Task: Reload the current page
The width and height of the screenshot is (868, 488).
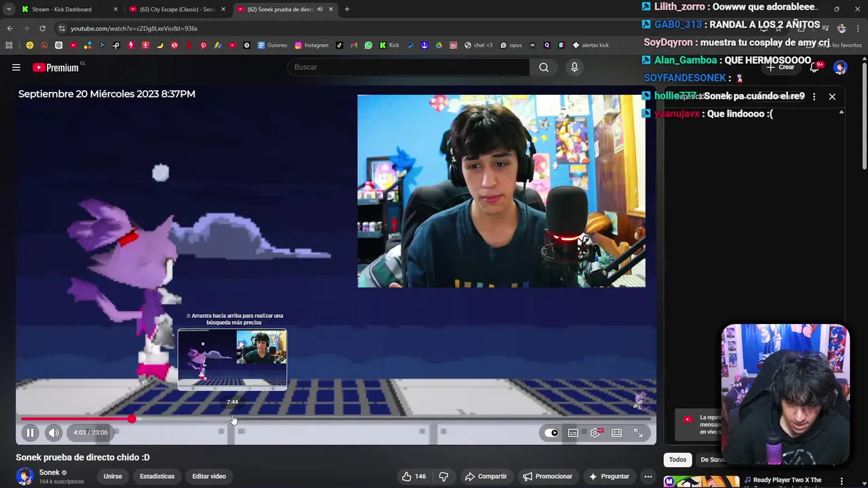Action: click(x=42, y=28)
